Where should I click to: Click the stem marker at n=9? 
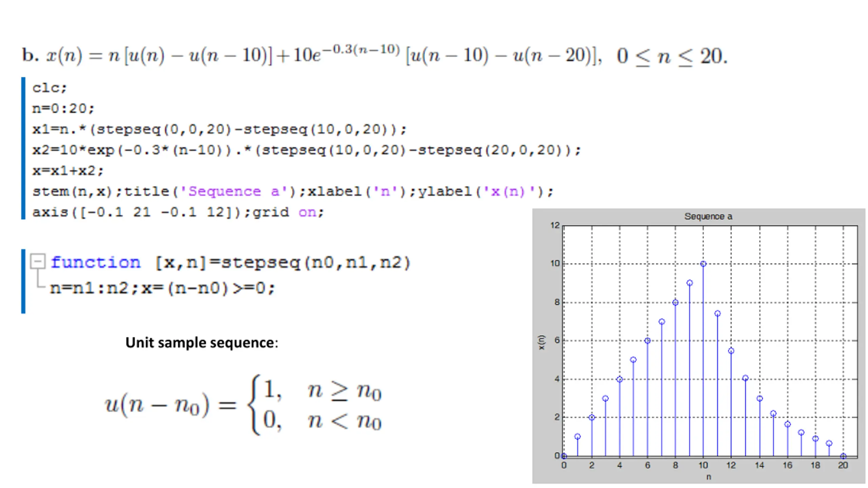(x=689, y=283)
